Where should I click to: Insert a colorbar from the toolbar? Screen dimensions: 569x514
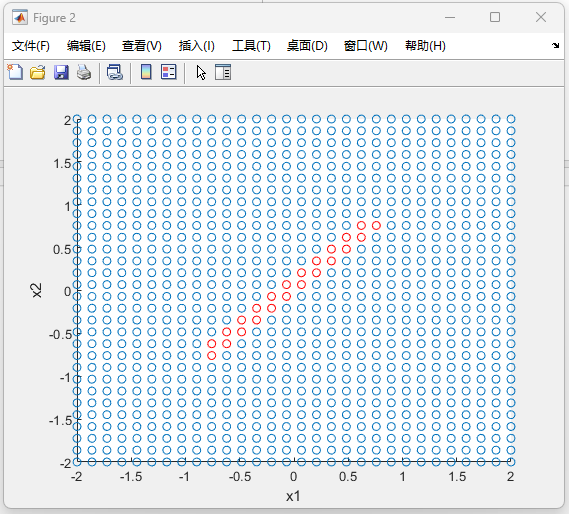[x=146, y=72]
